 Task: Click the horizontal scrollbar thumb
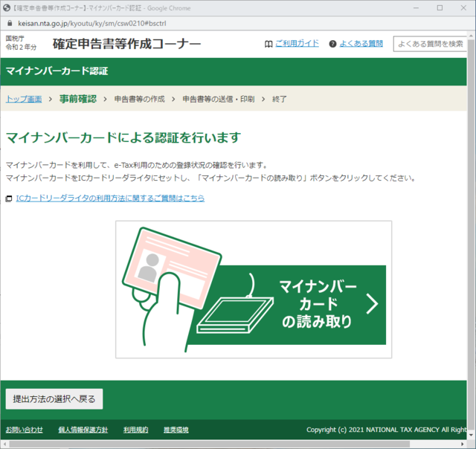210,444
